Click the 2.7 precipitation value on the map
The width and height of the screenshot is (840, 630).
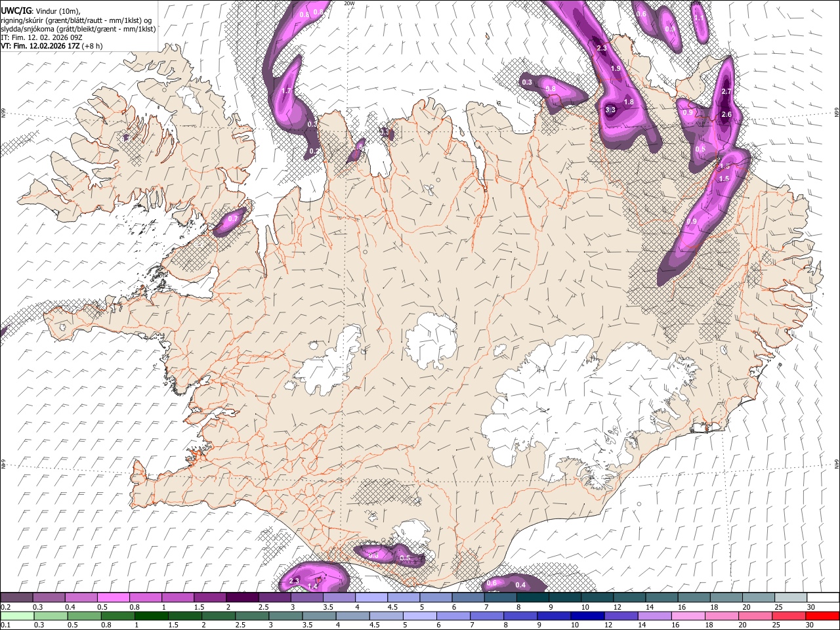[726, 91]
